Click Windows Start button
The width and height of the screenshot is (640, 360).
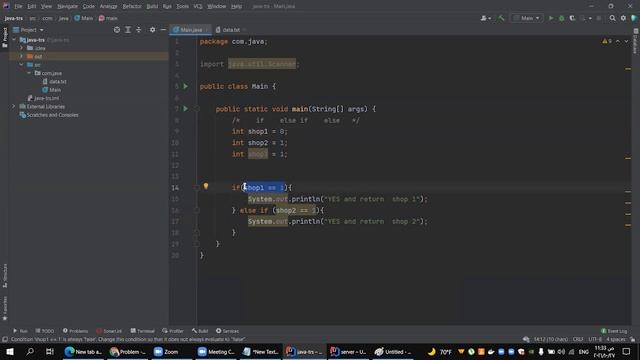coord(10,352)
